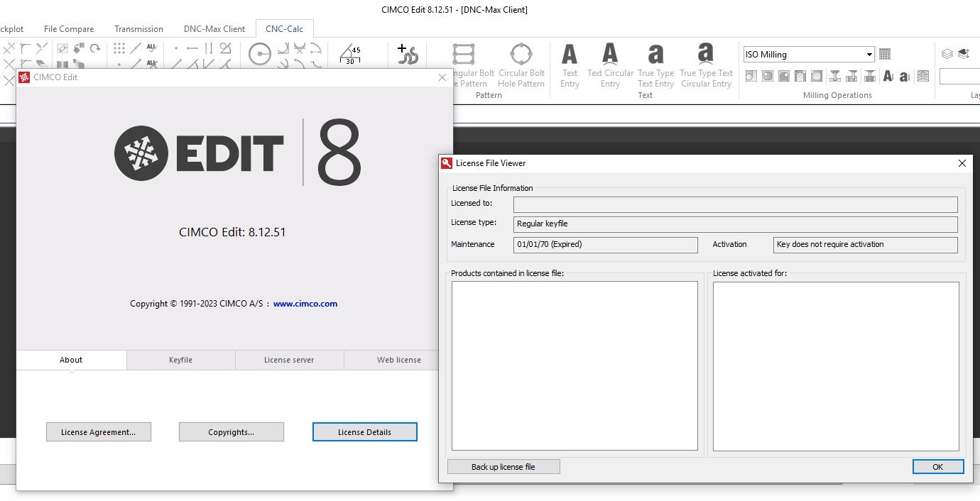Select the True Type Text Entry tool
Screen dimensions: 980x501
click(655, 64)
